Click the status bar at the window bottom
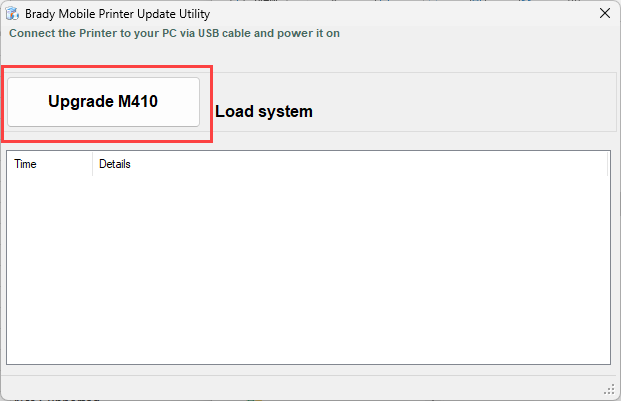This screenshot has height=401, width=621. tap(300, 388)
